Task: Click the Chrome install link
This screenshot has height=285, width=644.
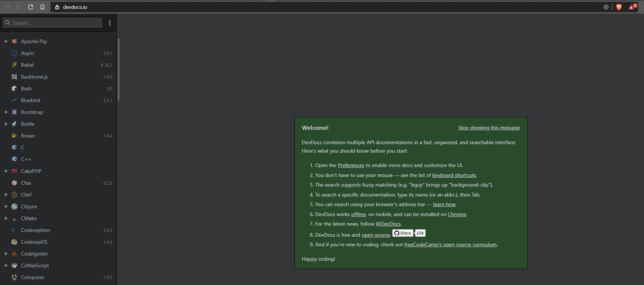Action: [x=457, y=214]
